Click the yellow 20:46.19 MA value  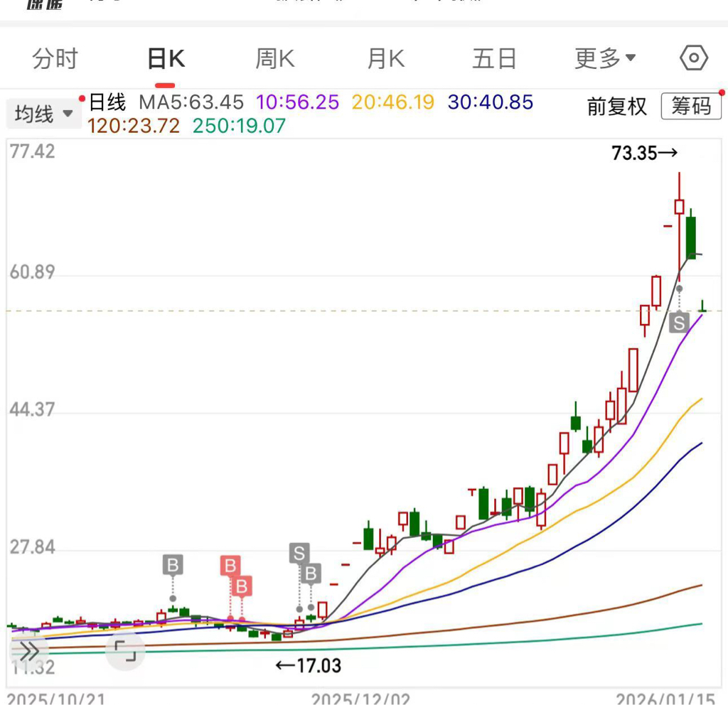tap(392, 102)
